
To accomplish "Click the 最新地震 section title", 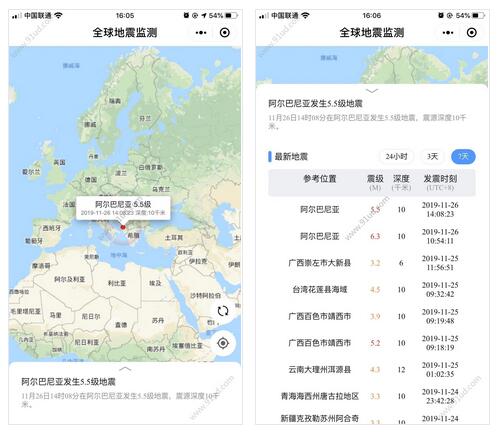I will pos(291,156).
